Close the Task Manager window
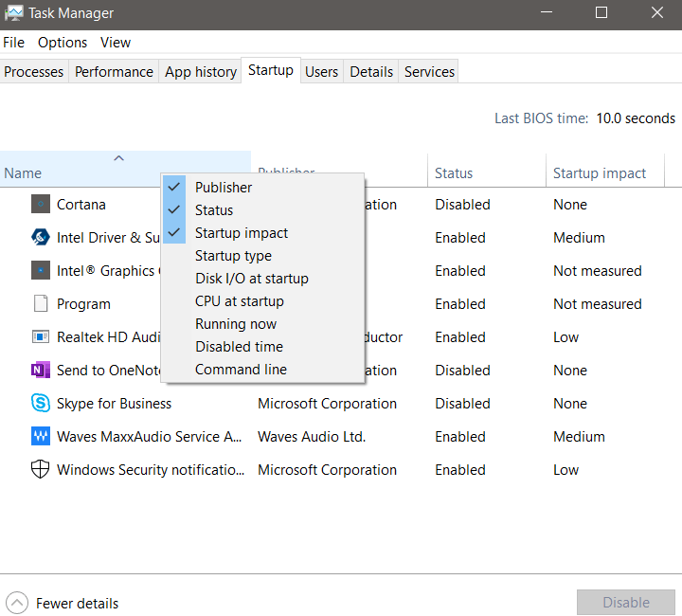Screen dimensions: 682x616 (656, 12)
